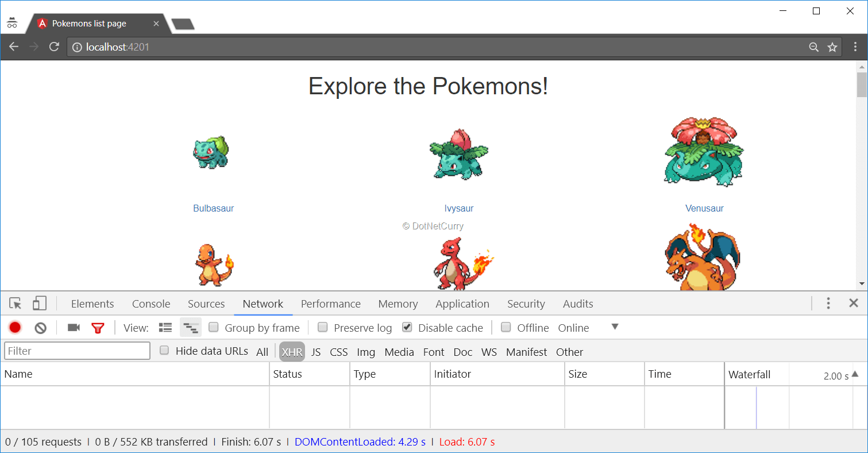Click the incognito icon in the title bar
The image size is (868, 453).
[12, 23]
